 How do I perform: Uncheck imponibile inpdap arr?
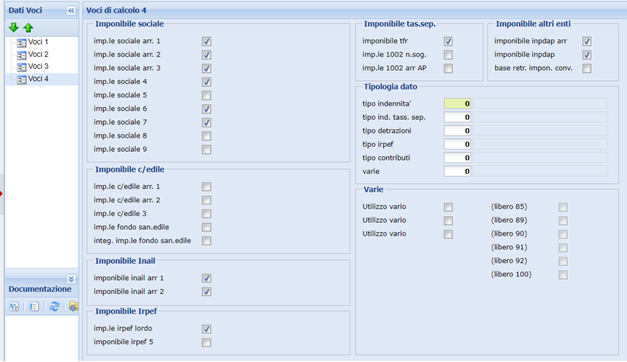pos(587,41)
